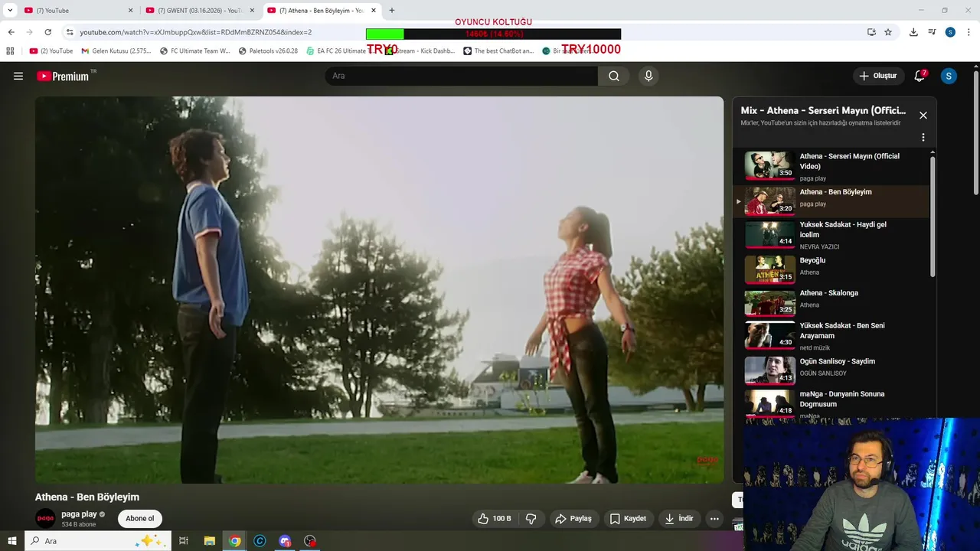The height and width of the screenshot is (551, 980).
Task: Open the Chrome three-dot menu
Action: [969, 32]
